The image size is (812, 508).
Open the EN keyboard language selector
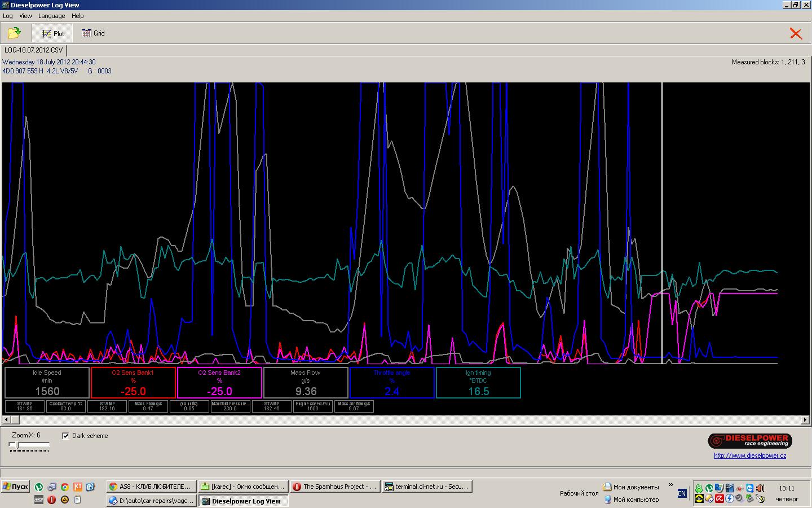pyautogui.click(x=682, y=493)
